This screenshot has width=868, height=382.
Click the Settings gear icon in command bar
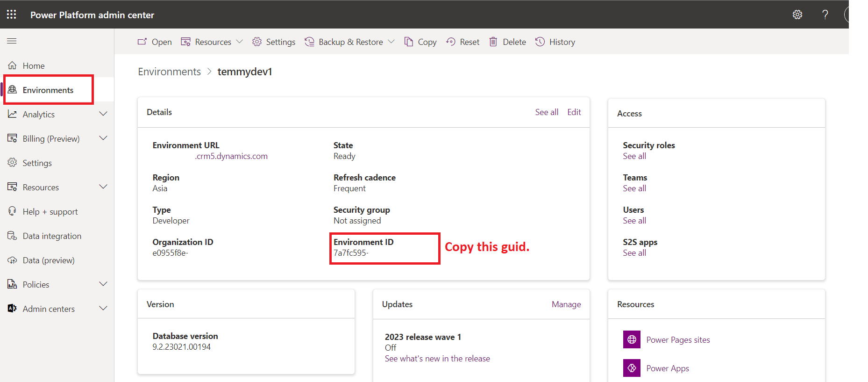[x=257, y=42]
